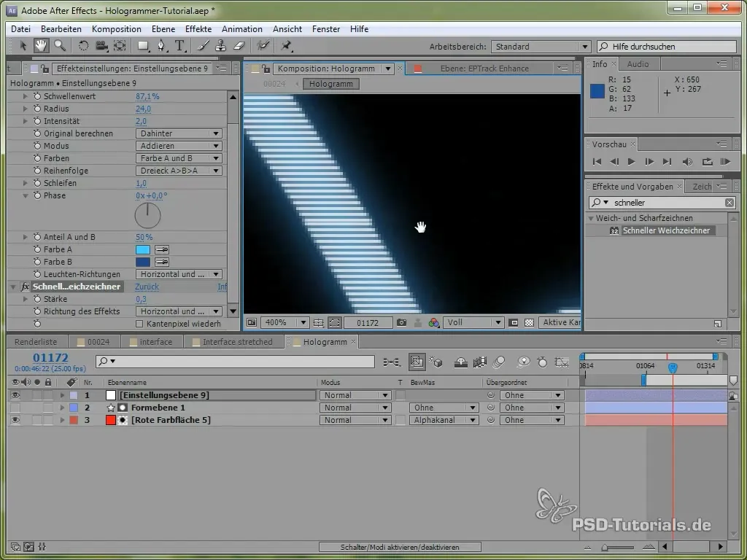Viewport: 747px width, 560px height.
Task: Select the Eraser tool
Action: (x=239, y=46)
